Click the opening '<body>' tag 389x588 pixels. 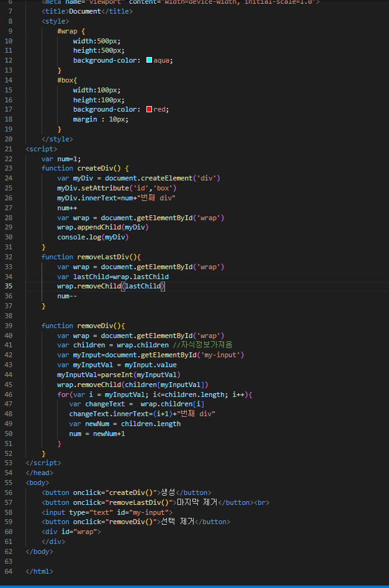[x=37, y=483]
